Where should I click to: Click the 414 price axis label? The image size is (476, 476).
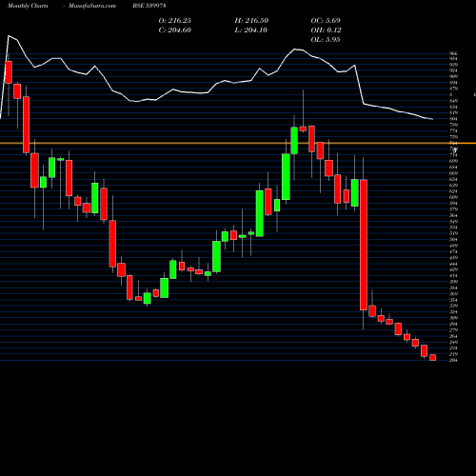(453, 276)
